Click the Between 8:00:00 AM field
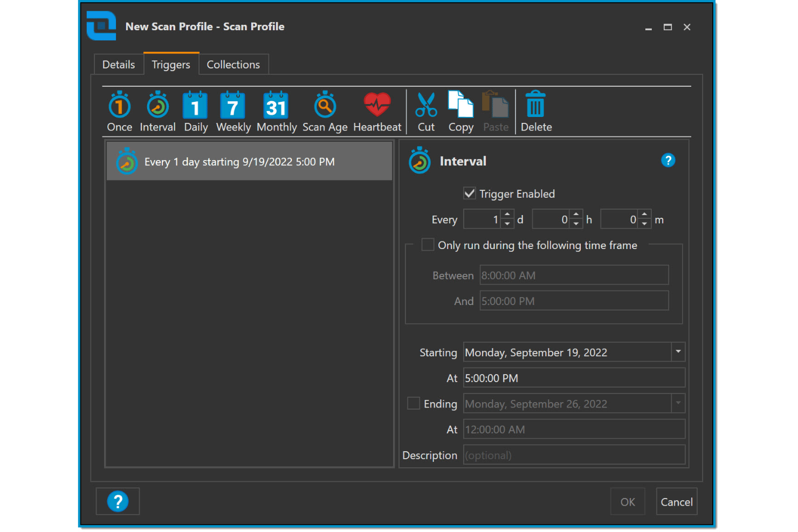This screenshot has height=532, width=798. [574, 275]
